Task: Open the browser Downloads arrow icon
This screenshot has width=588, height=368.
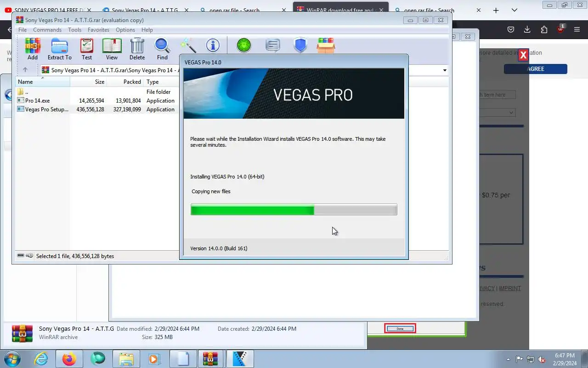Action: (527, 29)
